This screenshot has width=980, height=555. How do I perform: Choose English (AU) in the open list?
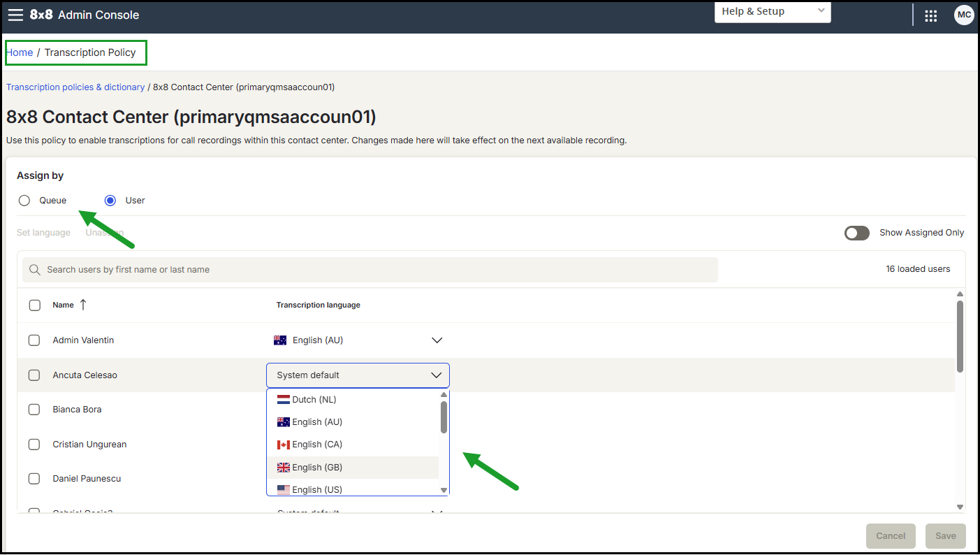[x=353, y=422]
